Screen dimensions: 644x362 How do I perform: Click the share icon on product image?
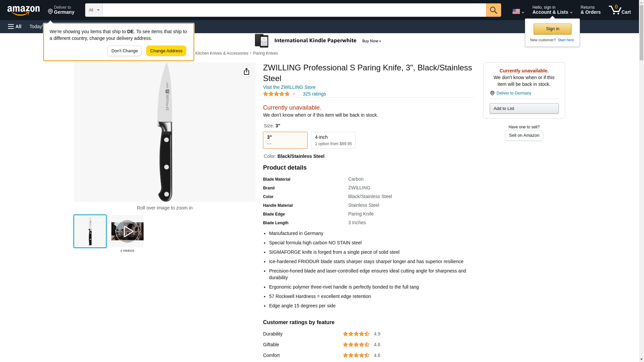[247, 71]
